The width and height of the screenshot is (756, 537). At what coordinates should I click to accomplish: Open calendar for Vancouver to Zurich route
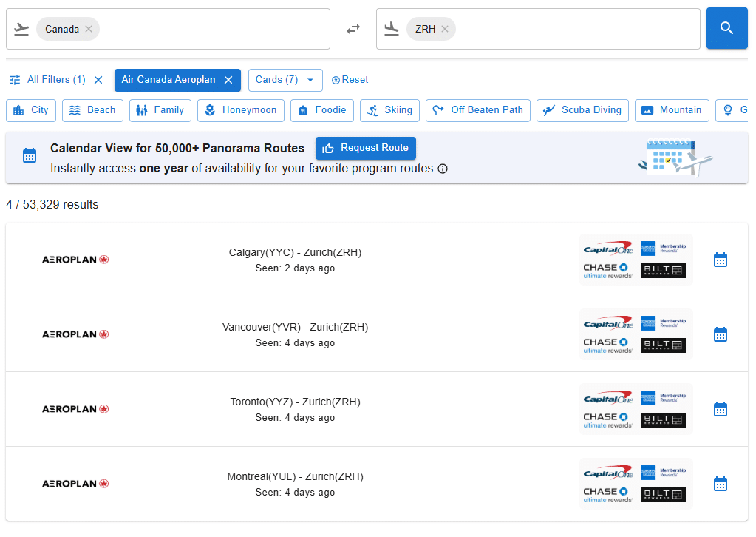click(721, 334)
